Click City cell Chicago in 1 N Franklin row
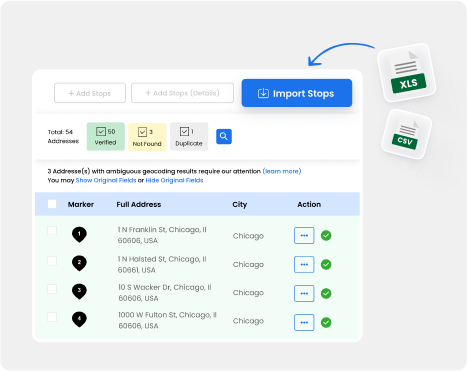 click(248, 236)
